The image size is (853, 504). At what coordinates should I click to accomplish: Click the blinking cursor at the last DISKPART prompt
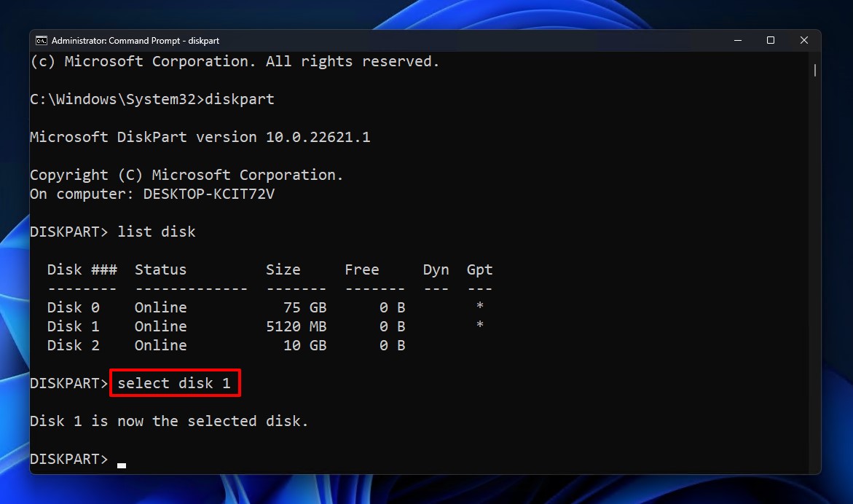tap(122, 464)
